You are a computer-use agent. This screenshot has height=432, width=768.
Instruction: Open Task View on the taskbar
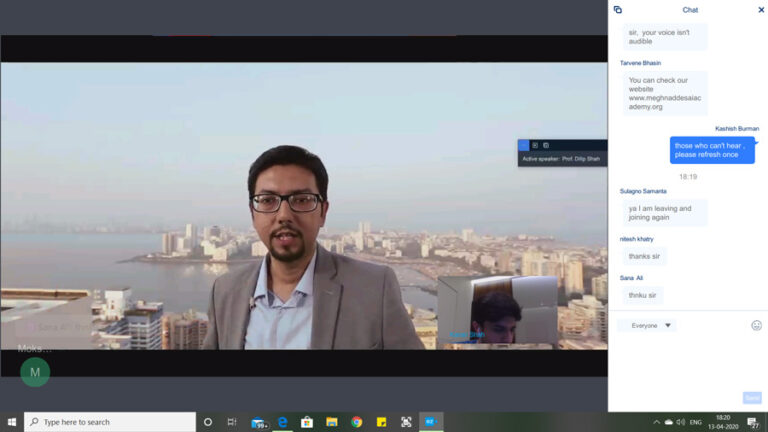pyautogui.click(x=232, y=422)
